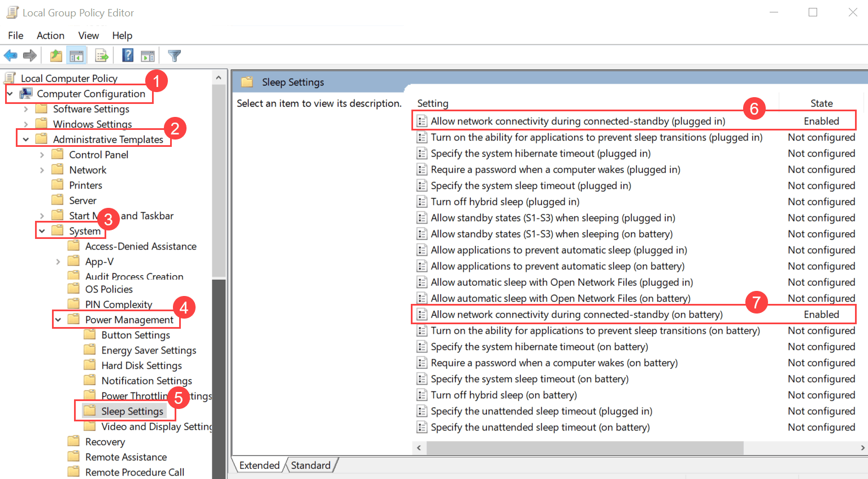
Task: Click the State column header
Action: 821,103
